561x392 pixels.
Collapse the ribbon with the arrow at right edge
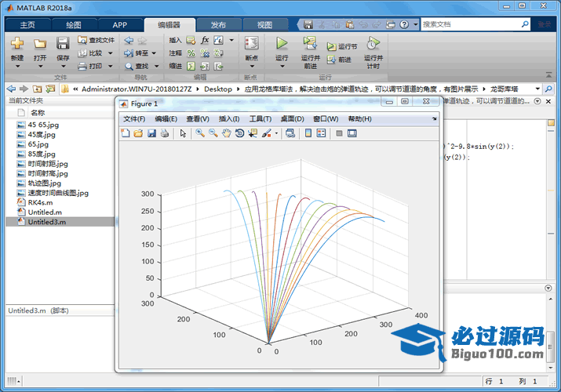coord(548,74)
